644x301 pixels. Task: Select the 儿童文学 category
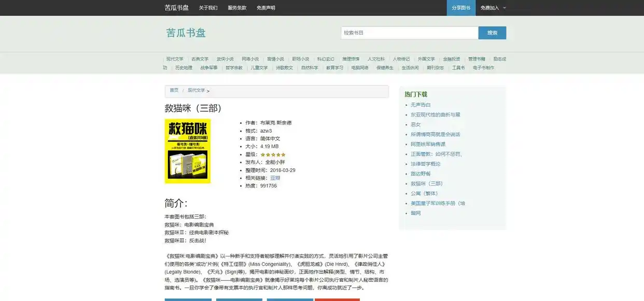259,67
